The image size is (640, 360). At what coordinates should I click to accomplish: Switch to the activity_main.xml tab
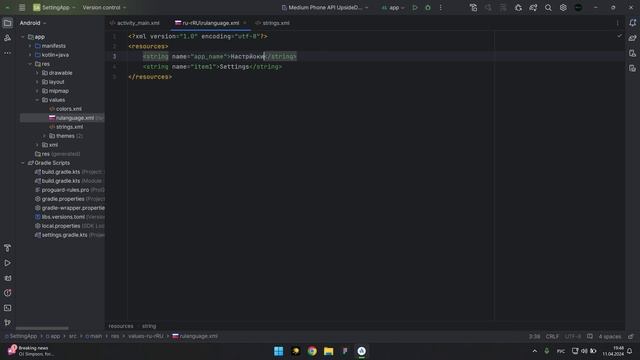135,23
